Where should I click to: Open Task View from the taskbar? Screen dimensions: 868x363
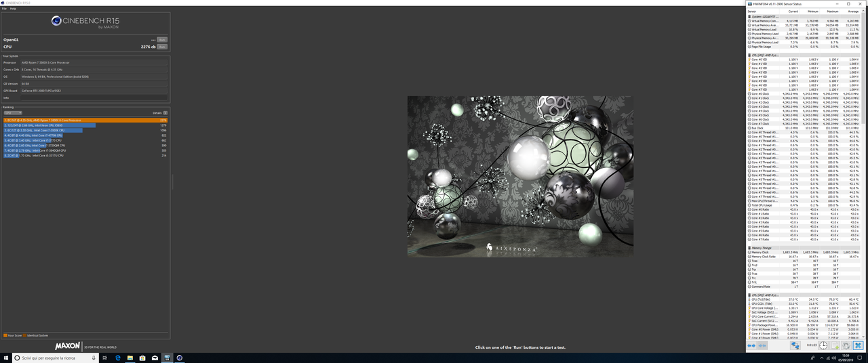(105, 358)
